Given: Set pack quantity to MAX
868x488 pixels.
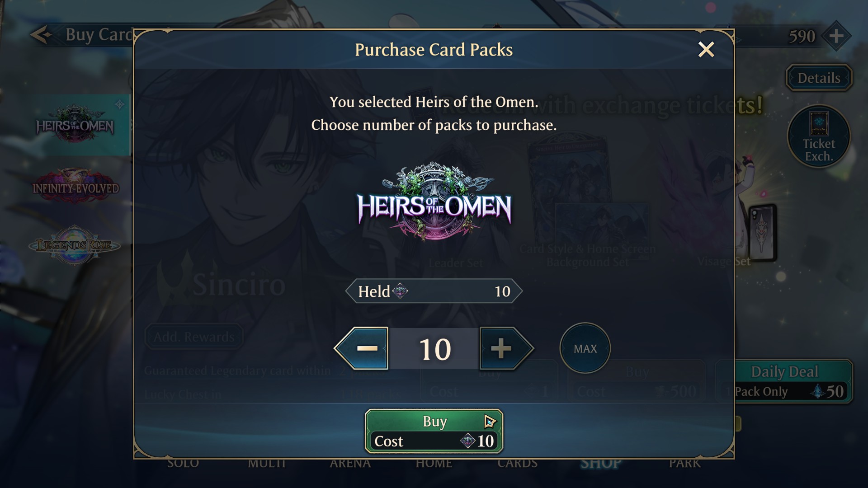Looking at the screenshot, I should pyautogui.click(x=585, y=348).
